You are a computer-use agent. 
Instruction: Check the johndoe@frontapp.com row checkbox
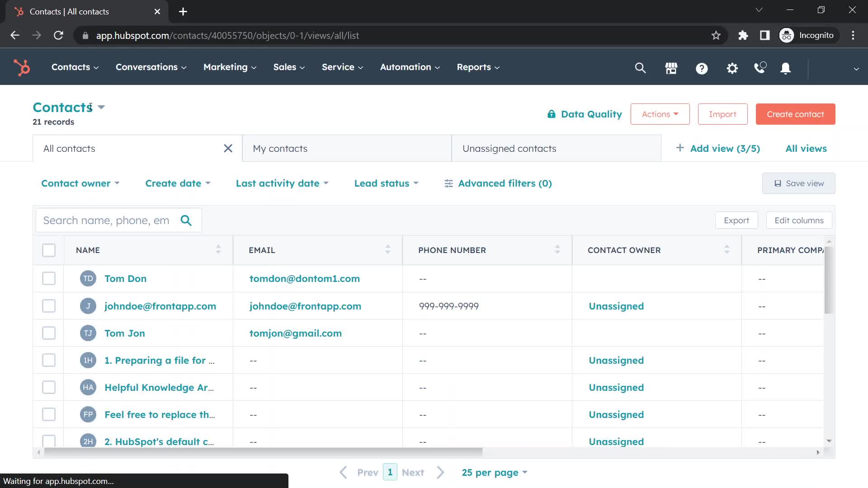point(49,306)
